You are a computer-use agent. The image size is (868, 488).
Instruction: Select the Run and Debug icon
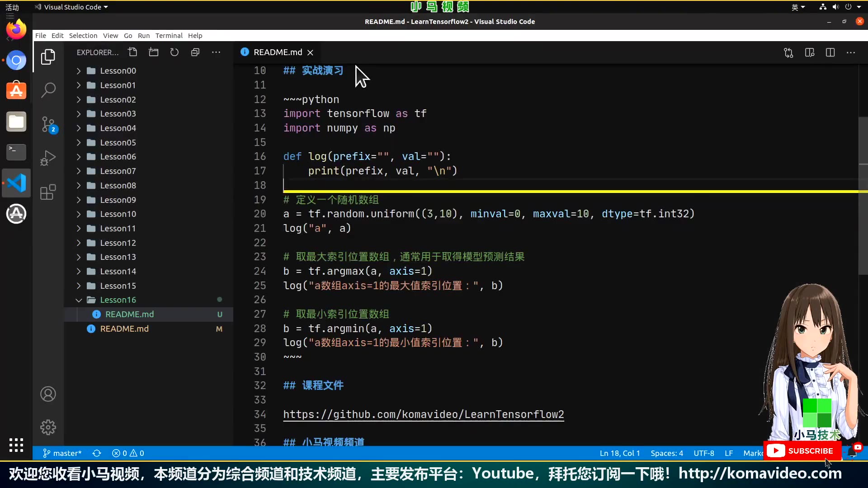tap(48, 158)
